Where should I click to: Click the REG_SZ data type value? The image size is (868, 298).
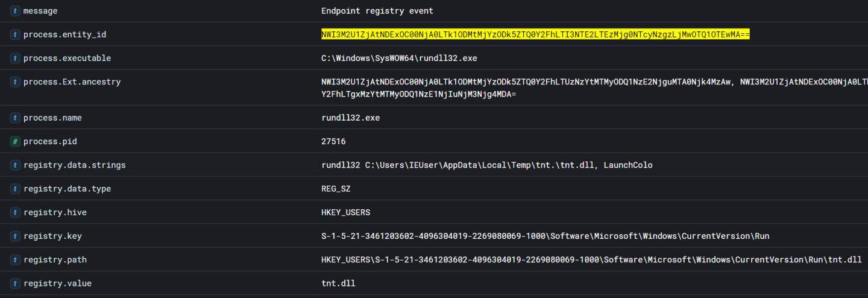pos(336,189)
